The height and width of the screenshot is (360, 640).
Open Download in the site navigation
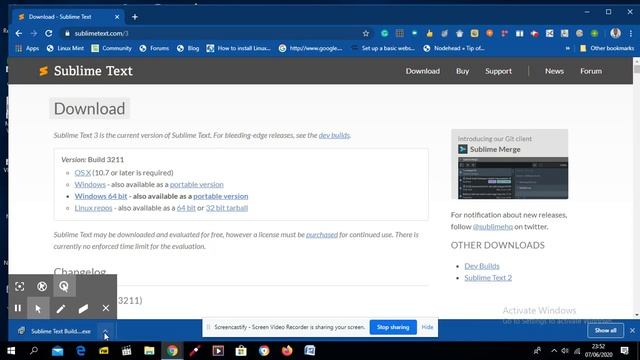(x=423, y=71)
